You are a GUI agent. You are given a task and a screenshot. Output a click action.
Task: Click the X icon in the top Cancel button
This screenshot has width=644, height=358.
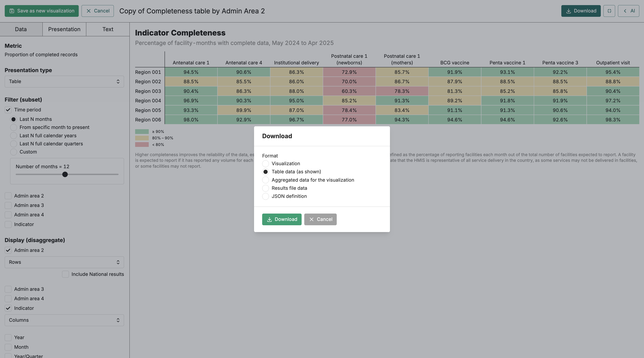point(89,11)
